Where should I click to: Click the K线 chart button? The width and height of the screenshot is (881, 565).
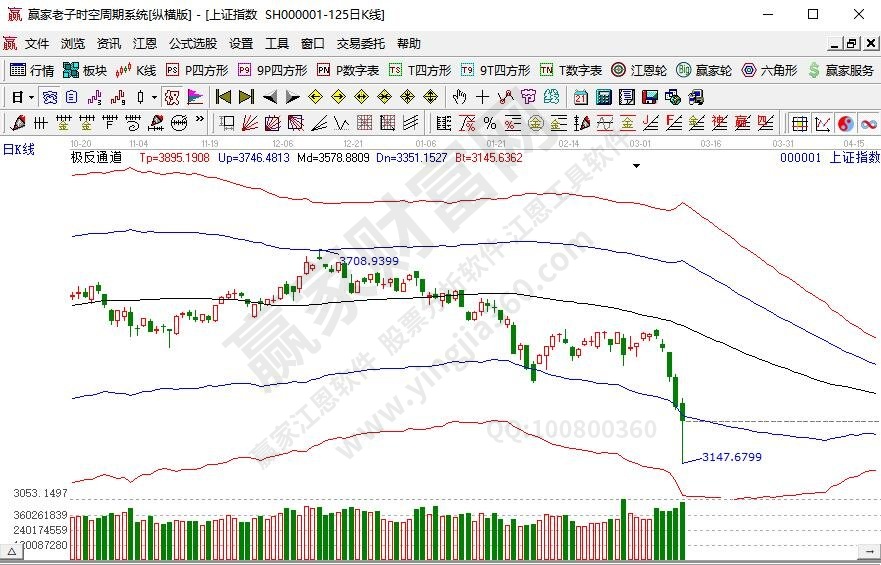point(136,70)
